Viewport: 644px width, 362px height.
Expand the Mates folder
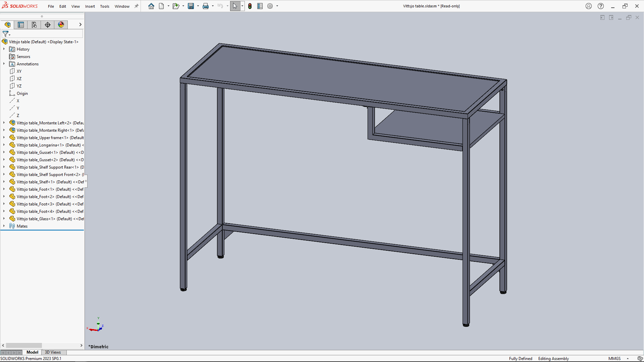tap(4, 226)
